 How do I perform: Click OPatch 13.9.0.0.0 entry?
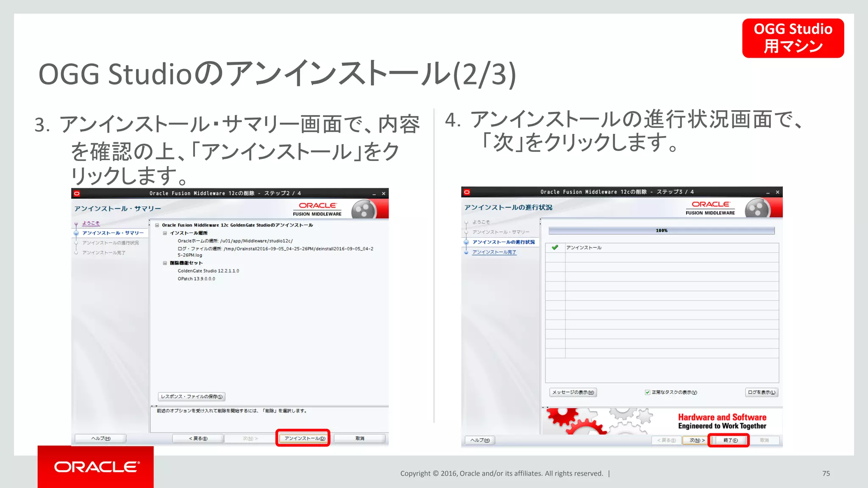196,279
